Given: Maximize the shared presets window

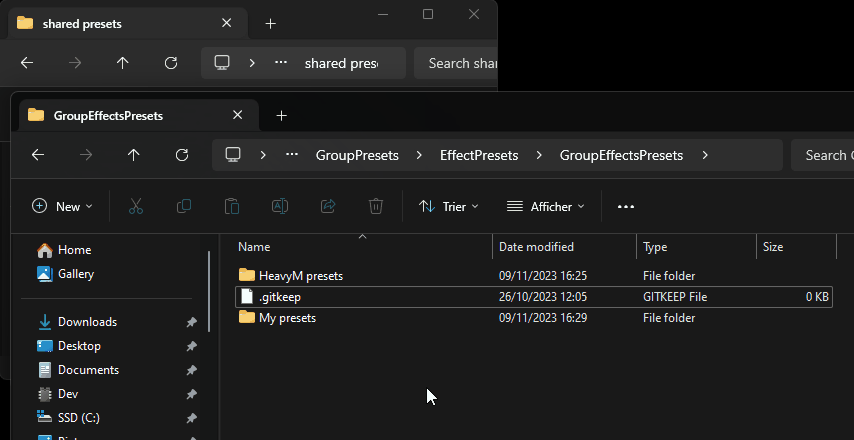Looking at the screenshot, I should [428, 14].
